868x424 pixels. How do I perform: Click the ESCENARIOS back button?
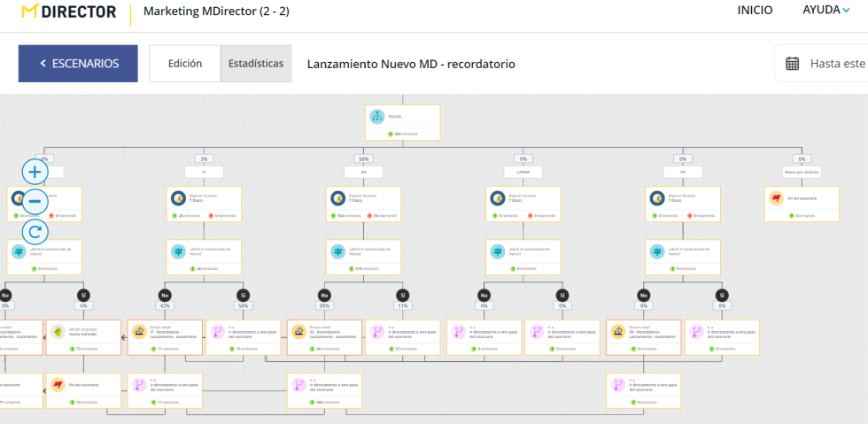78,64
